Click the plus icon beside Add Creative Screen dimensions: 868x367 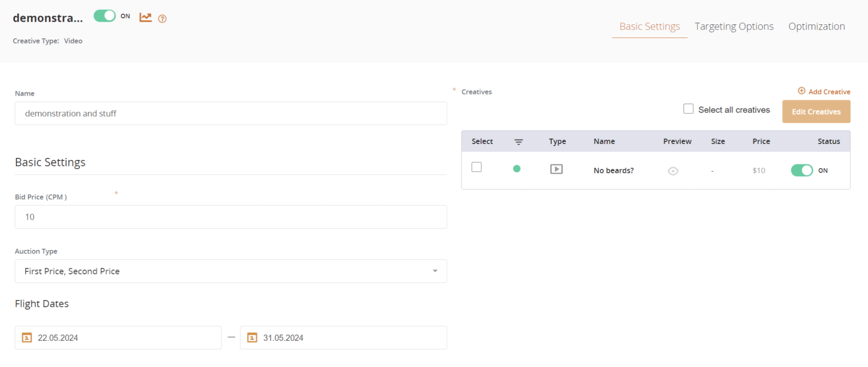pos(801,91)
